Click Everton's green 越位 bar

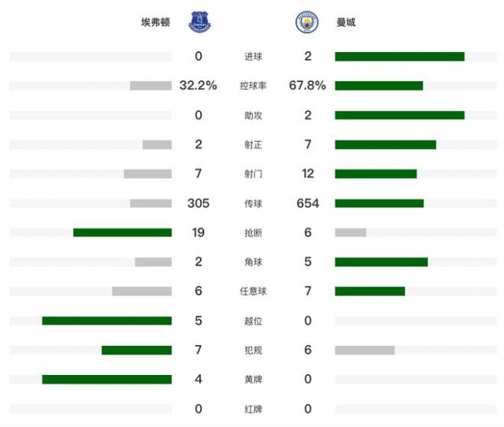pos(106,321)
